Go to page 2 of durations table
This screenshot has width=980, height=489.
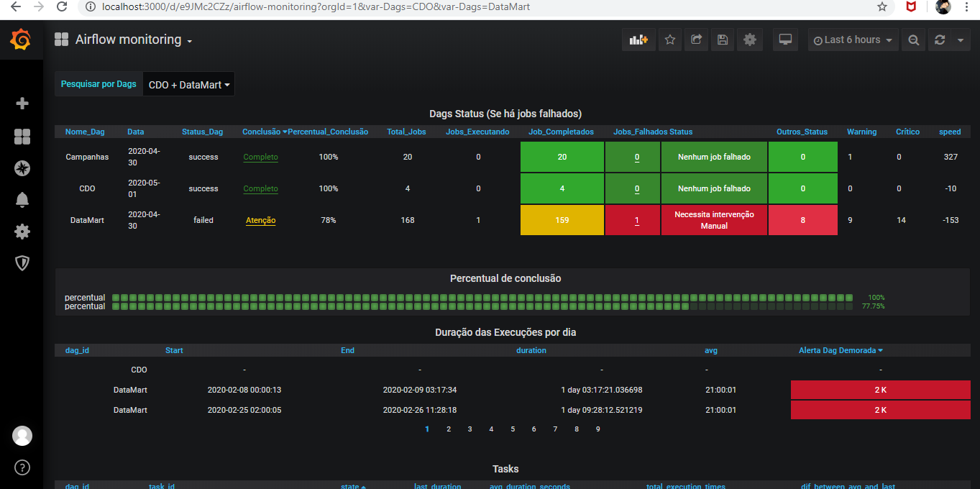[449, 429]
